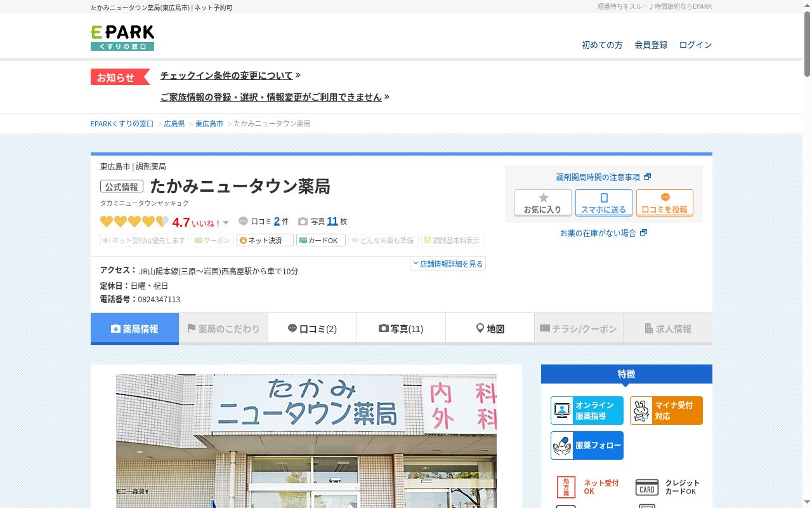Select the チラシ/クーポン tab

coord(579,329)
